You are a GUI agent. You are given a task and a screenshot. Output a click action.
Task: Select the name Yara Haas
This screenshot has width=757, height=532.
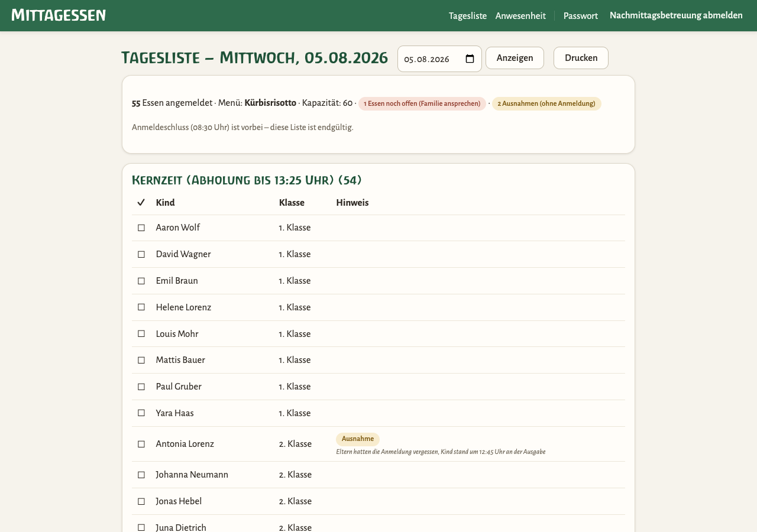coord(175,413)
